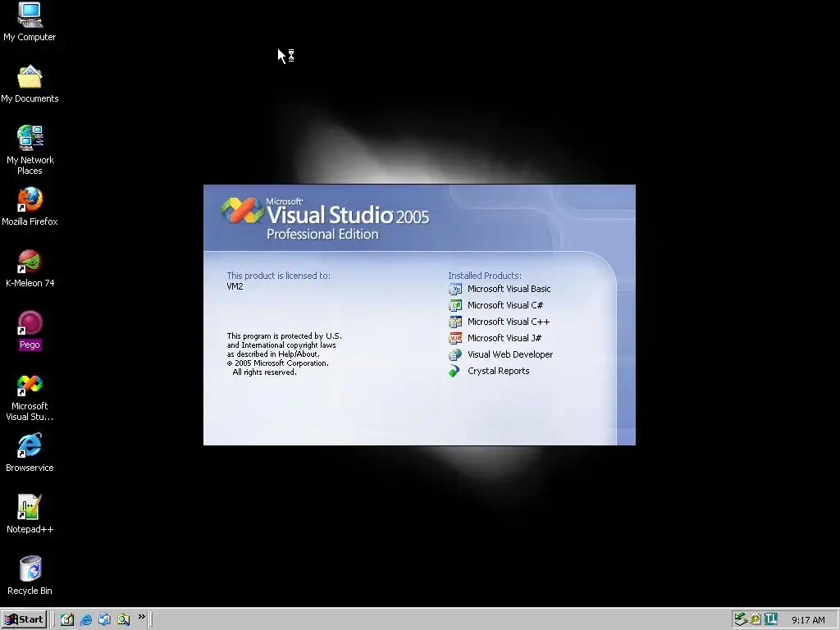Click 'This product is licensed to:' text
This screenshot has width=840, height=630.
(279, 276)
